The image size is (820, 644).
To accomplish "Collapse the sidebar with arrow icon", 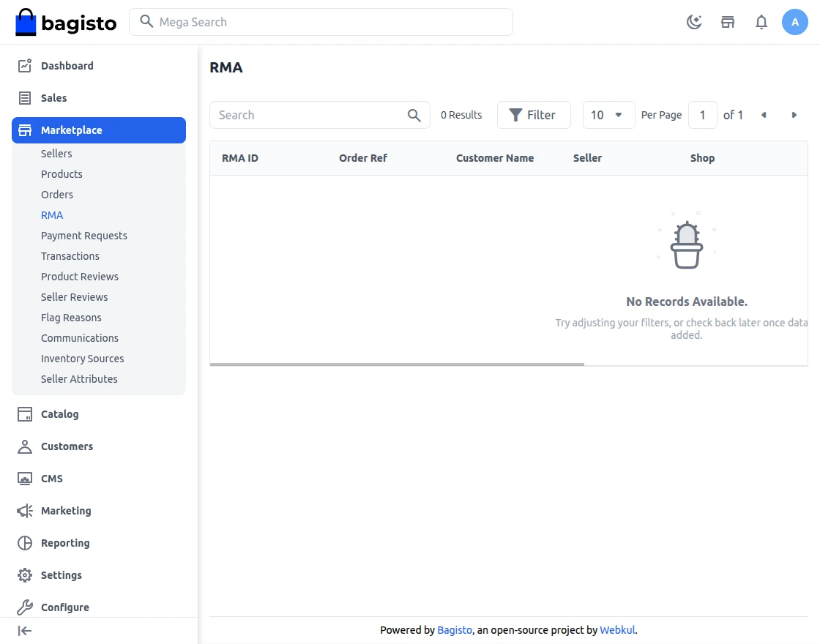I will pos(25,631).
